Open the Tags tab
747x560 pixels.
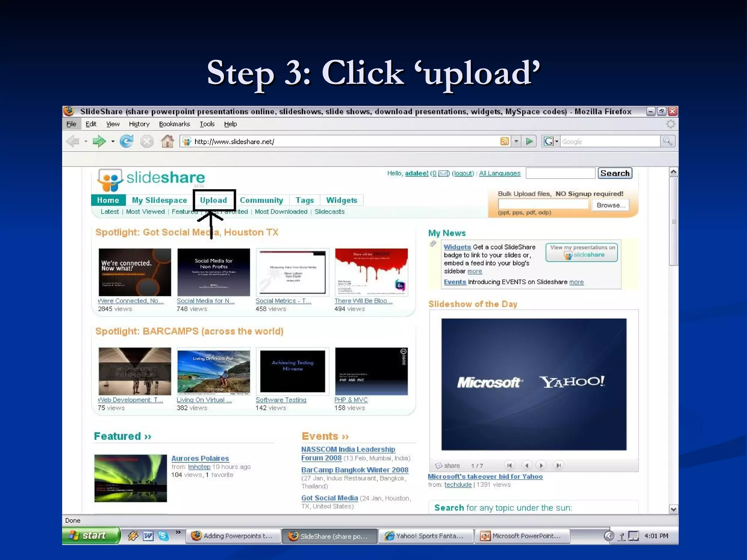coord(305,200)
